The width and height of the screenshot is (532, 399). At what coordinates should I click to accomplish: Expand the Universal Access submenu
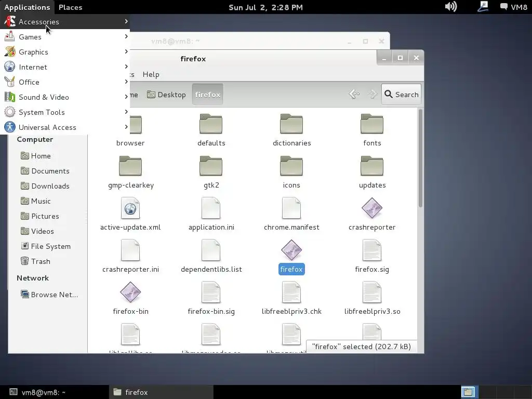click(65, 127)
